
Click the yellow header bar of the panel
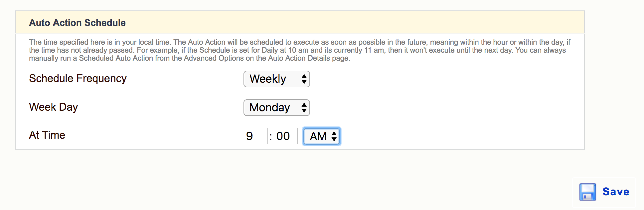click(x=300, y=22)
